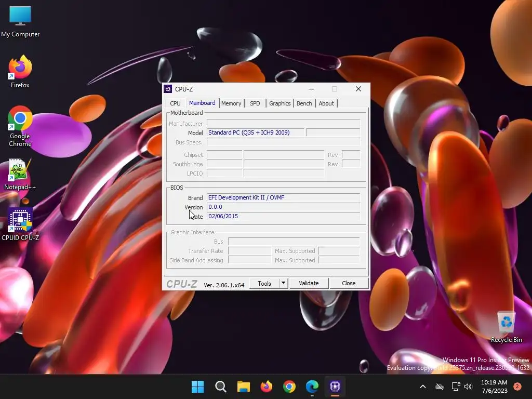This screenshot has height=399, width=532.
Task: Open the Bench tab
Action: click(x=304, y=103)
